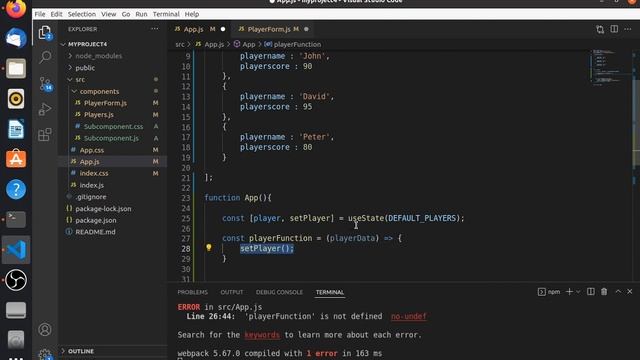640x360 pixels.
Task: Open the Extensions view
Action: (45, 135)
